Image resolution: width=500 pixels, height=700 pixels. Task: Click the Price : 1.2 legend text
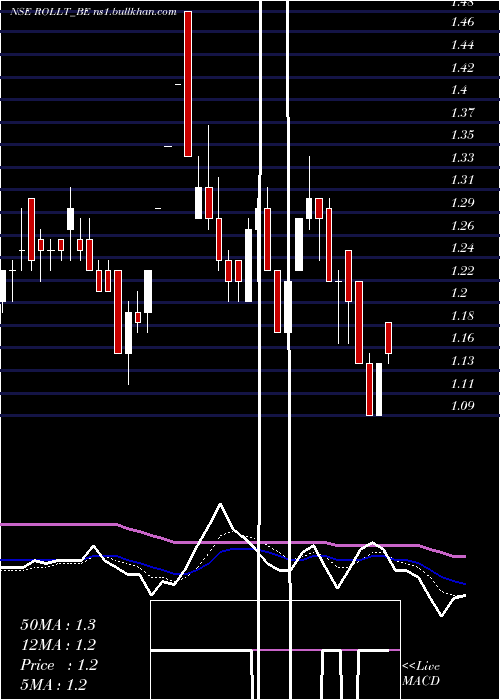pos(58,665)
